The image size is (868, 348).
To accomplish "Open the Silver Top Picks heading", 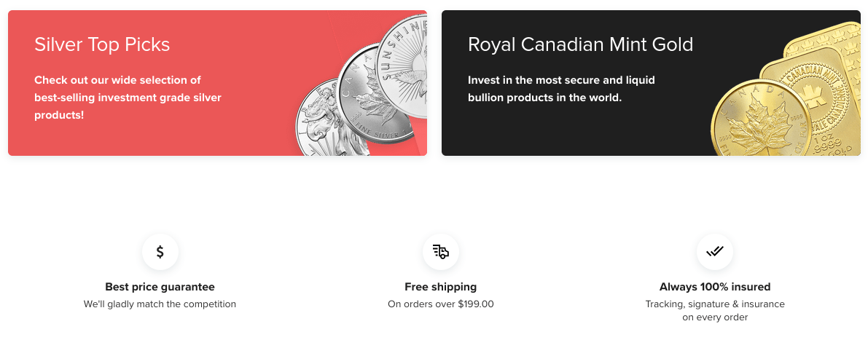I will (102, 44).
